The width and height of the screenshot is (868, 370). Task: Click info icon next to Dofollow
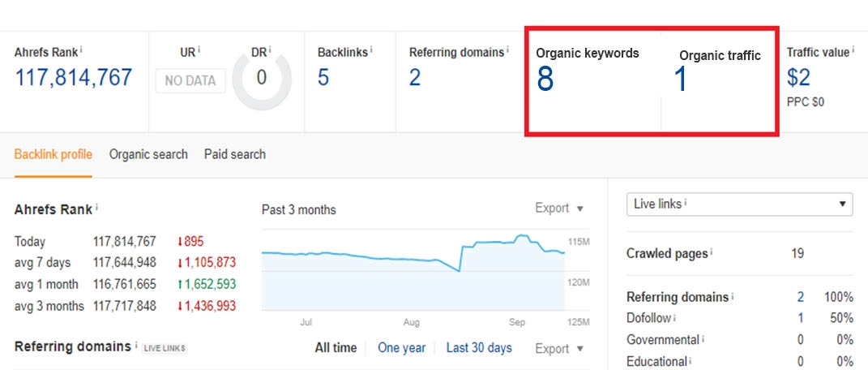(674, 318)
